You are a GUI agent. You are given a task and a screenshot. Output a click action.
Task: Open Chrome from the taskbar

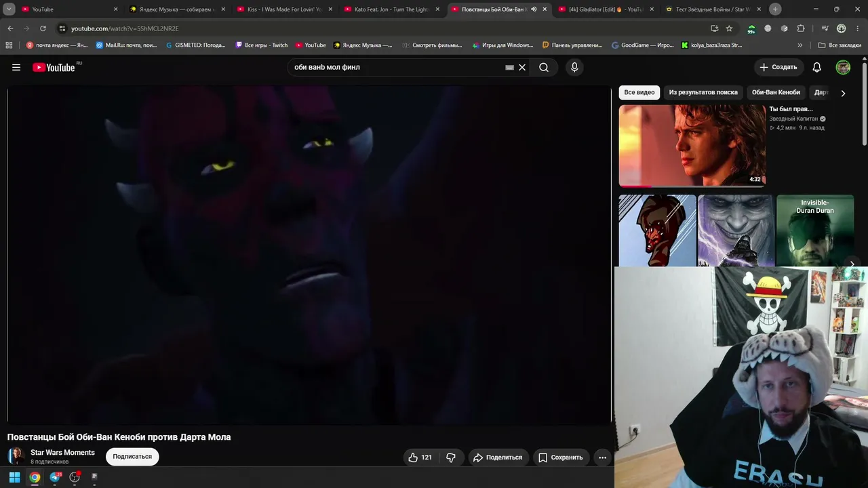point(35,477)
